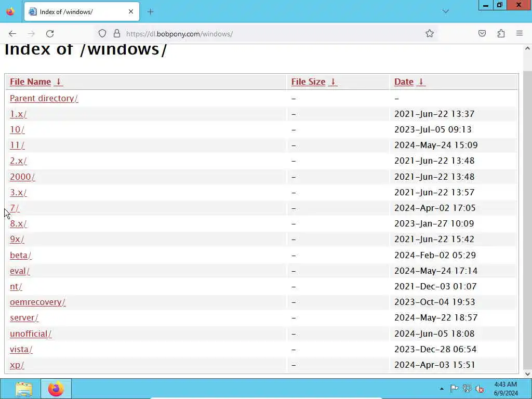The height and width of the screenshot is (399, 532).
Task: Click the date 2023-Jul-05 09:13 cell
Action: 433,129
